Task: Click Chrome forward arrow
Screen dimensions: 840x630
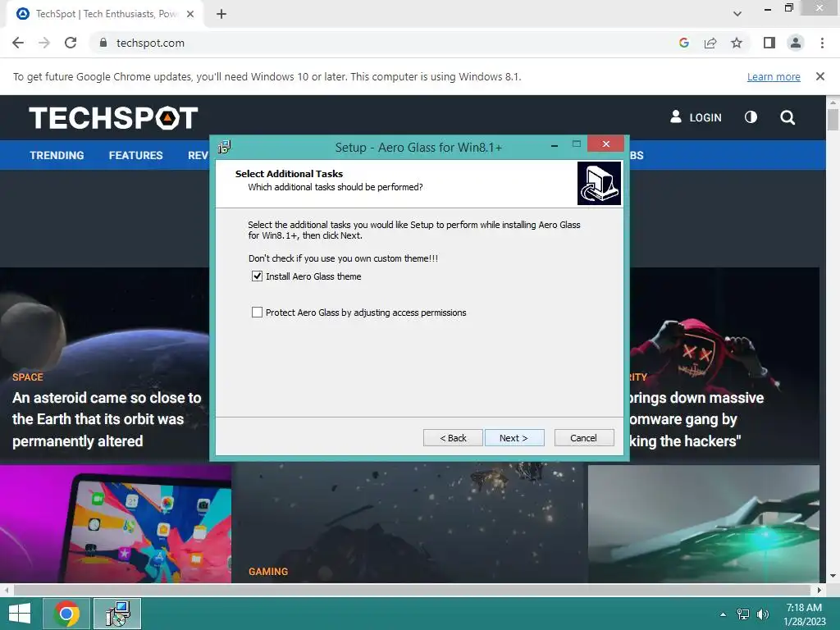Action: click(44, 43)
